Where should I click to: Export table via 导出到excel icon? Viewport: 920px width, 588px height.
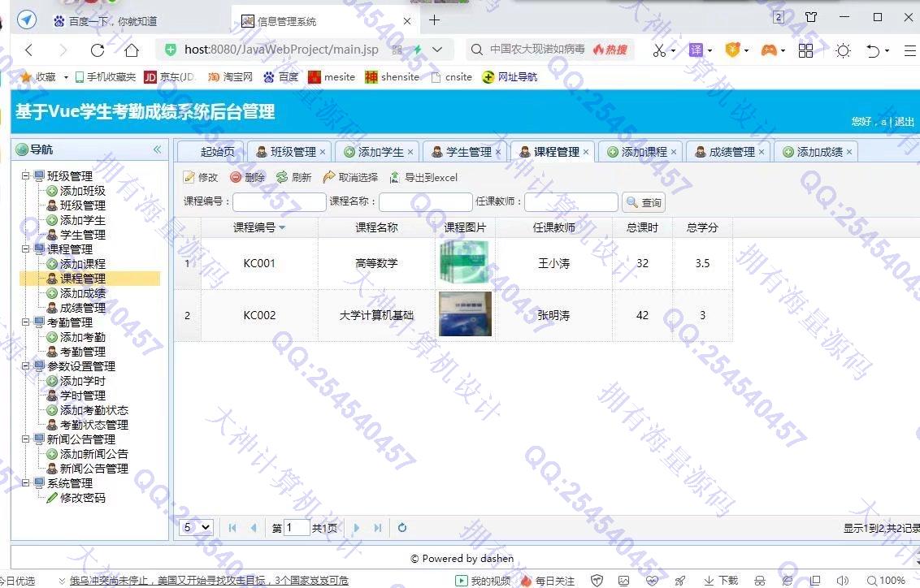pyautogui.click(x=395, y=177)
